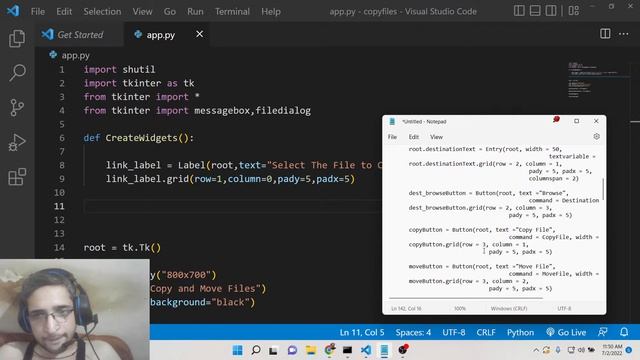Viewport: 640px width, 360px height.
Task: Toggle the secondary side bar layout
Action: tap(551, 11)
